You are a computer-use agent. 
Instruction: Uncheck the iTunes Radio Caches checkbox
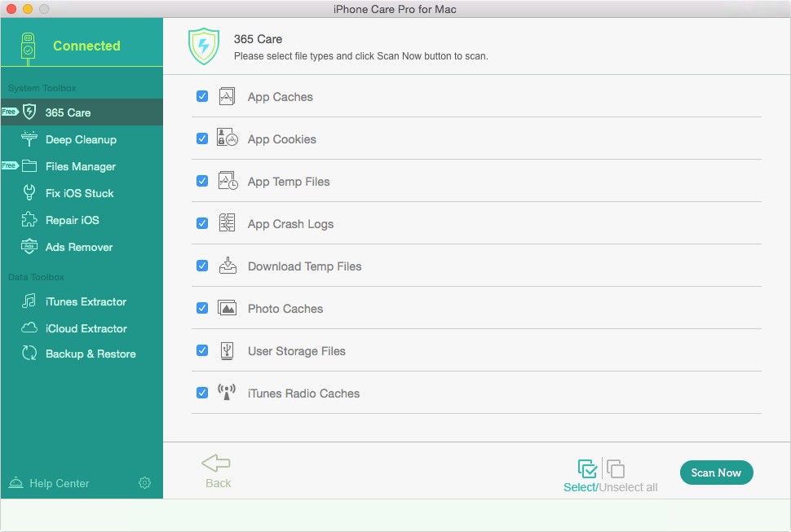(x=202, y=392)
